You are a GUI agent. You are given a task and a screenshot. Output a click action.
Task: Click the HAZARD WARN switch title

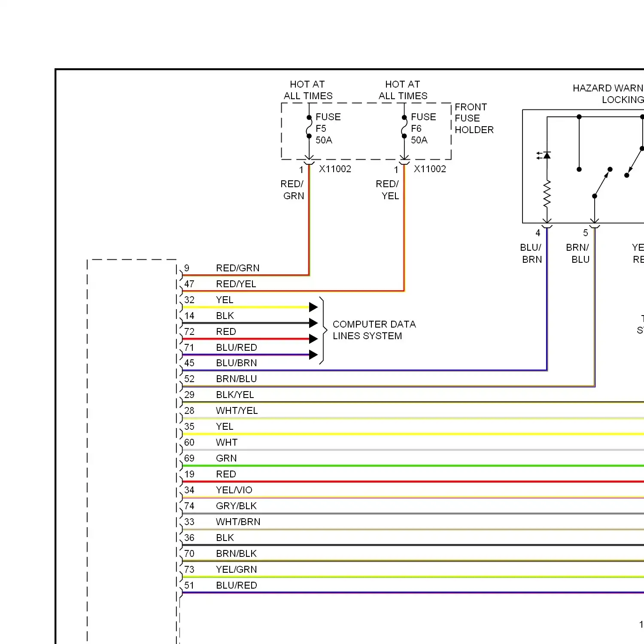(608, 94)
